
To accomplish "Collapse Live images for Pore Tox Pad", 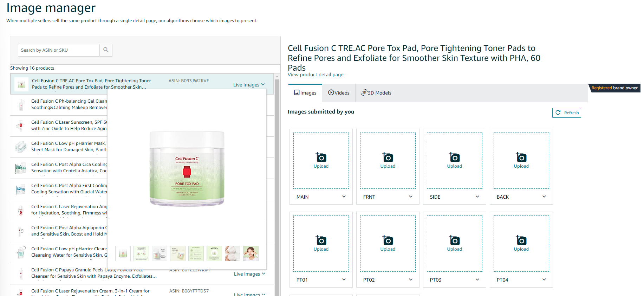I will [x=249, y=85].
